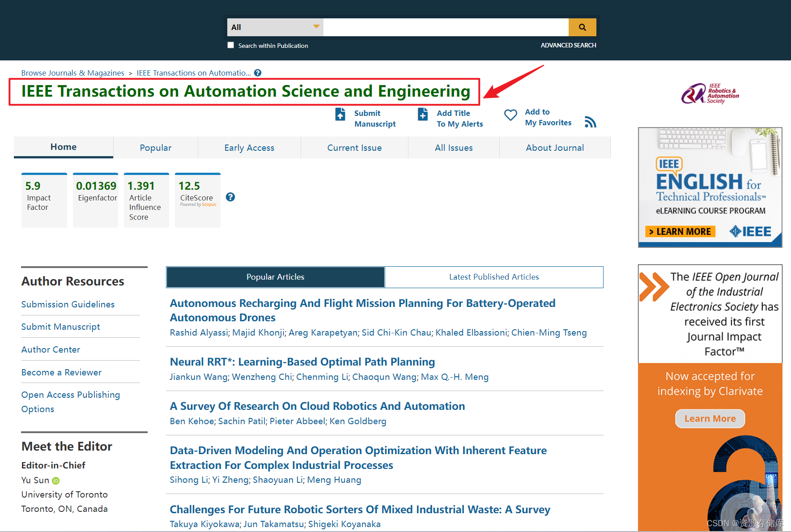Viewport: 791px width, 532px height.
Task: Click author Max Q.-H. Meng
Action: point(455,377)
